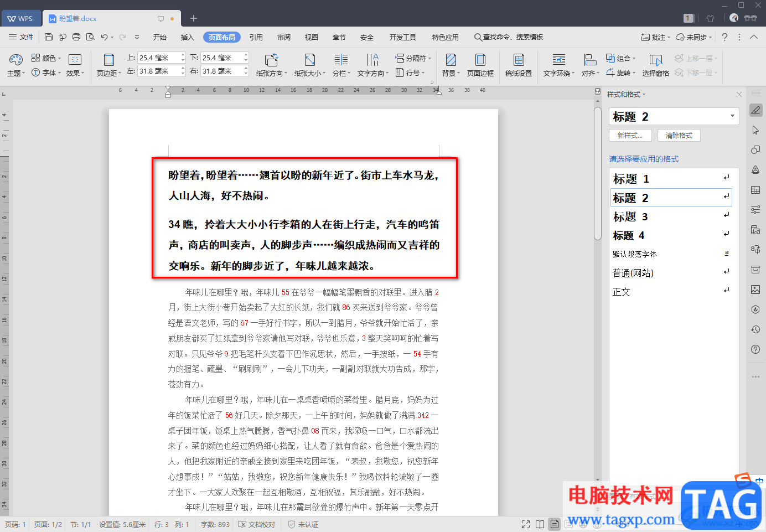Click the selection arrow icon in right sidebar

(755, 130)
